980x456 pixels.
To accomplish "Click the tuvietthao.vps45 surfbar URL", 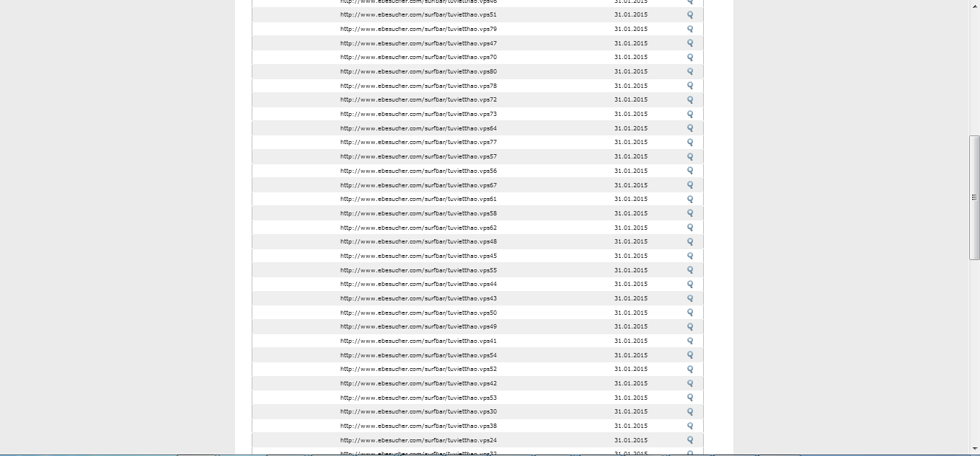I will click(418, 256).
